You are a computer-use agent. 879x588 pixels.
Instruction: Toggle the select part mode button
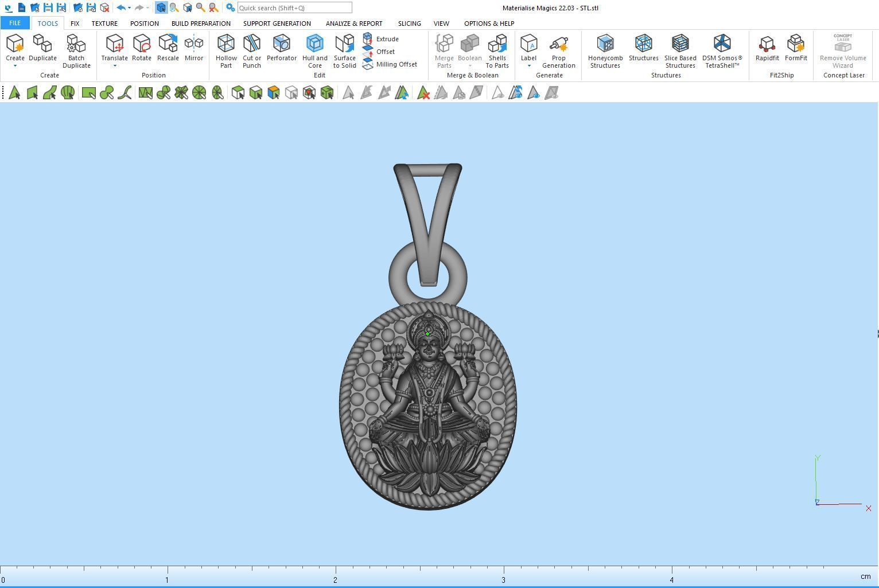161,7
